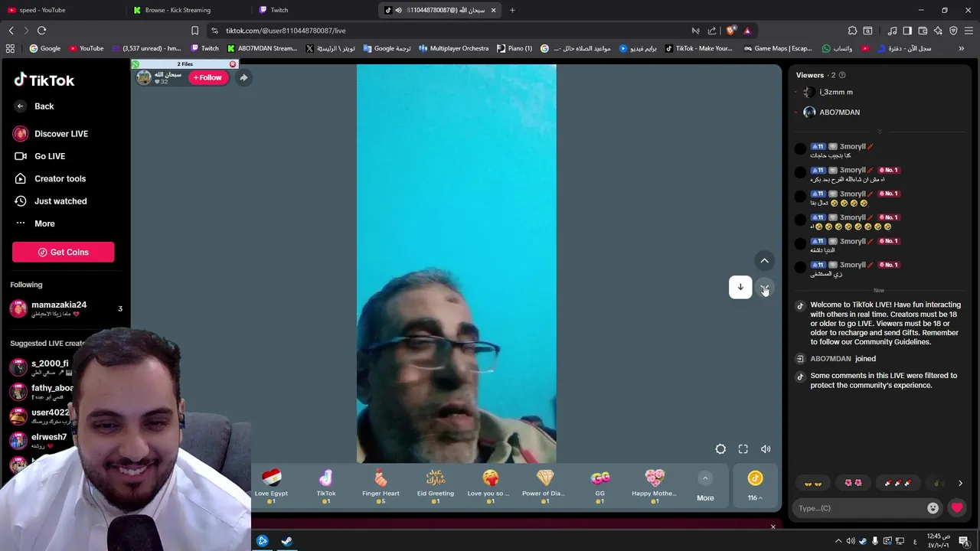This screenshot has height=551, width=980.
Task: Open the coin balance 116 dropdown
Action: (x=755, y=487)
